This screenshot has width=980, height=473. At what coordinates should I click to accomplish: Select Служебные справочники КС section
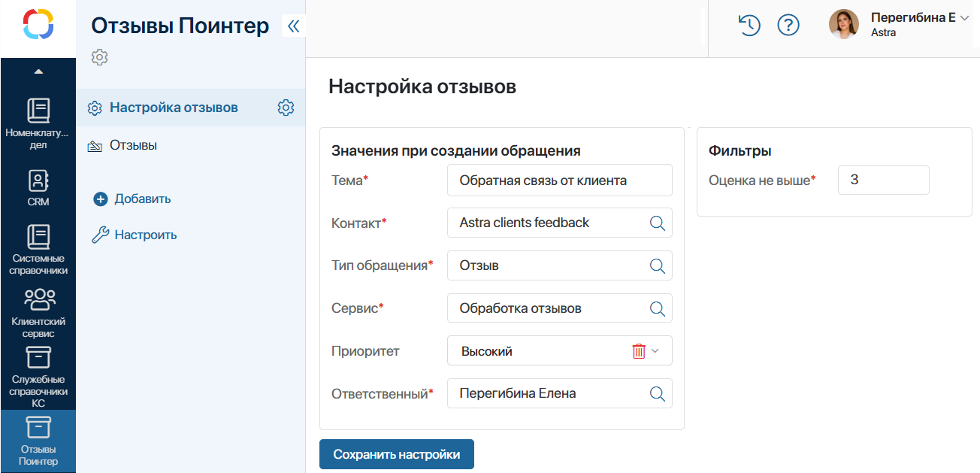point(38,368)
